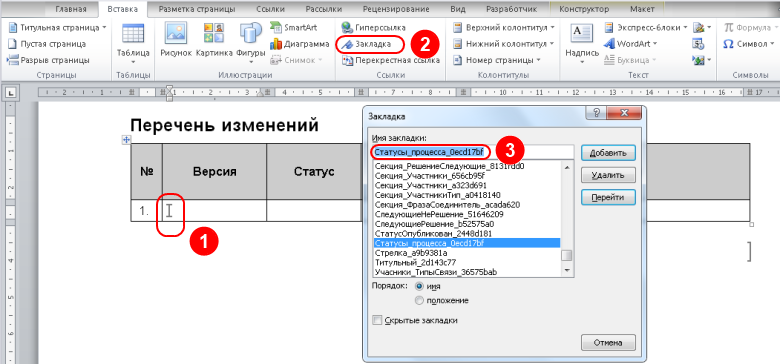The image size is (780, 364).
Task: Click bookmark list scroll-up arrow
Action: 567,167
